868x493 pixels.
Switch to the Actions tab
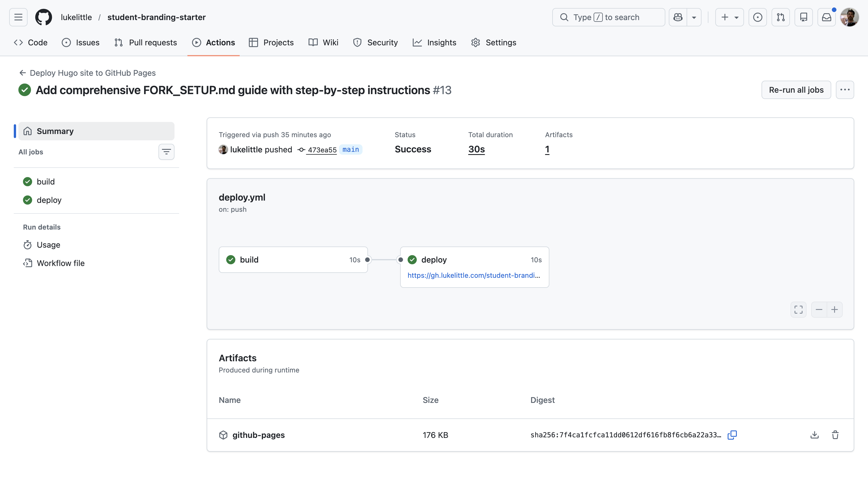pos(213,42)
